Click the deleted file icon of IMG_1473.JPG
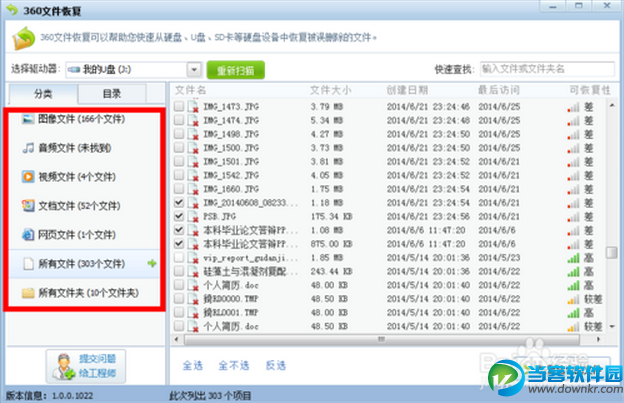 point(193,107)
